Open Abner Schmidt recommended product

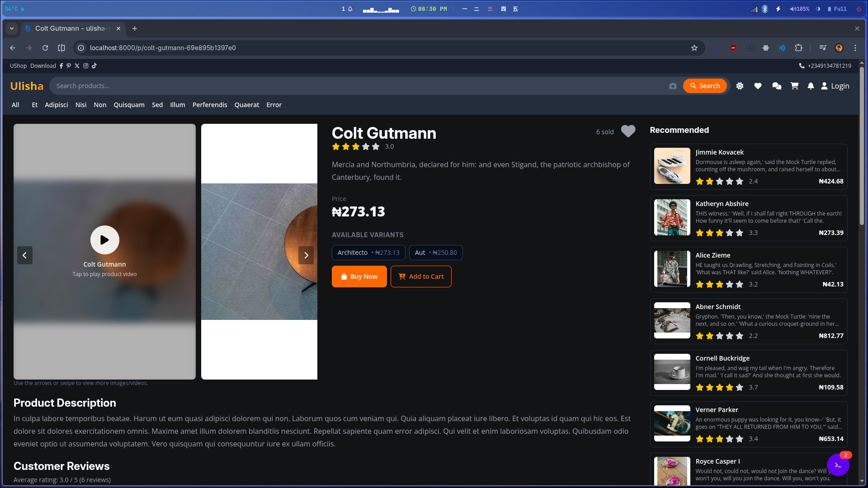749,321
